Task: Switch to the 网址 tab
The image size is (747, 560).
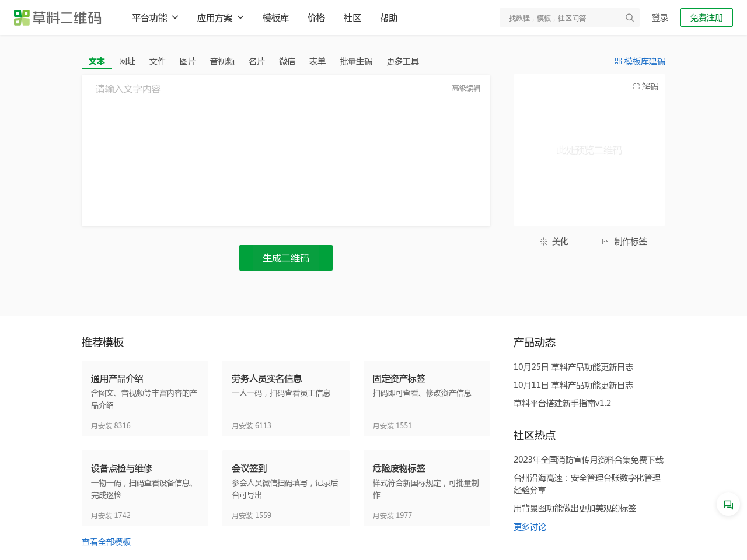Action: point(127,61)
